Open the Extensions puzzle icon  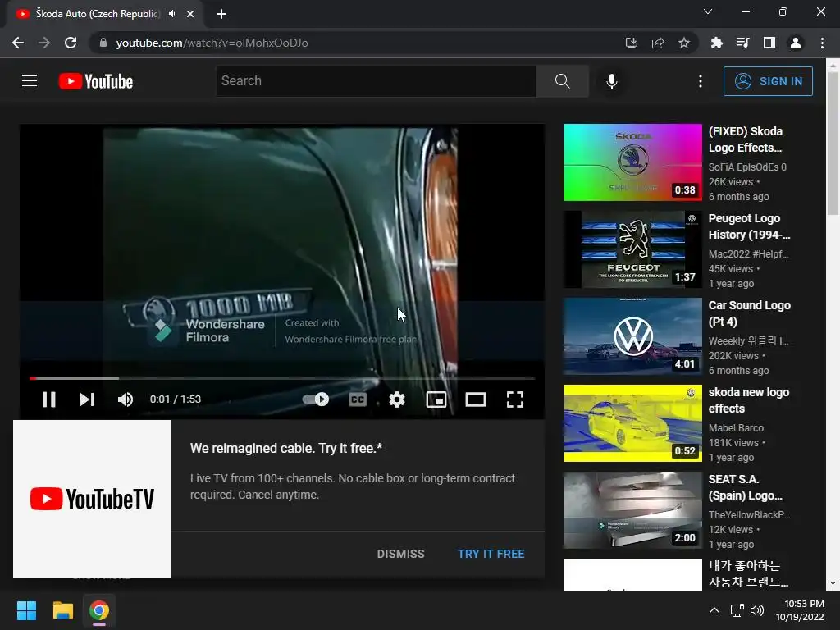(x=716, y=43)
